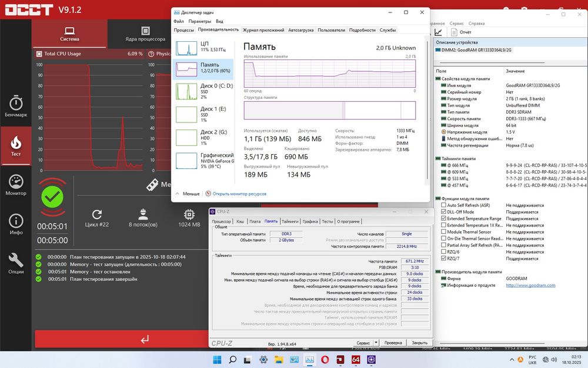
Task: Open AIDA64 from the taskbar
Action: pos(356,360)
